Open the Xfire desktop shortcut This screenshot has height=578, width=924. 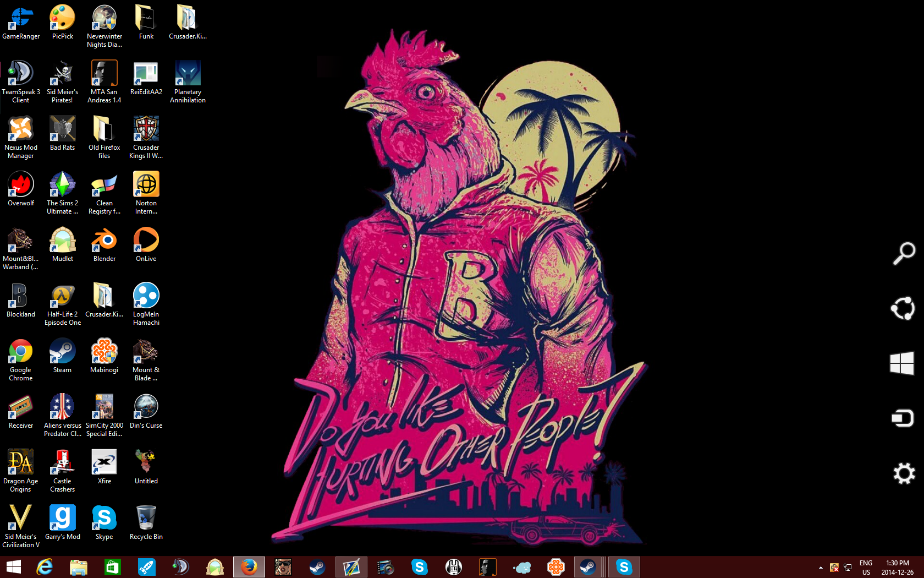pyautogui.click(x=105, y=467)
